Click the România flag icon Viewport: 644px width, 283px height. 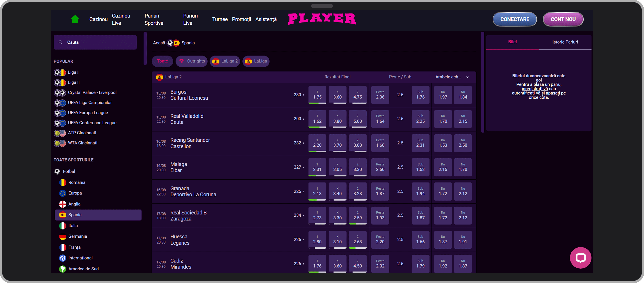click(x=62, y=182)
